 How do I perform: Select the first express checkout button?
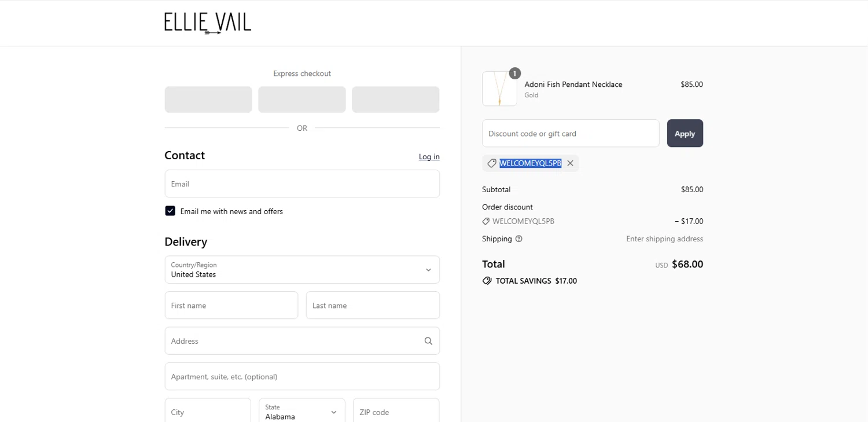pyautogui.click(x=208, y=100)
